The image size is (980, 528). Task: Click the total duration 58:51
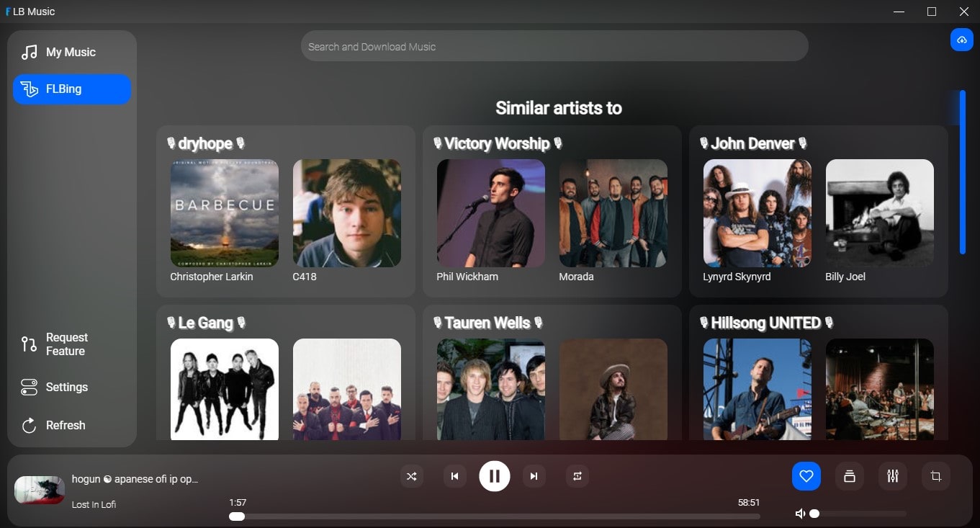pyautogui.click(x=749, y=503)
